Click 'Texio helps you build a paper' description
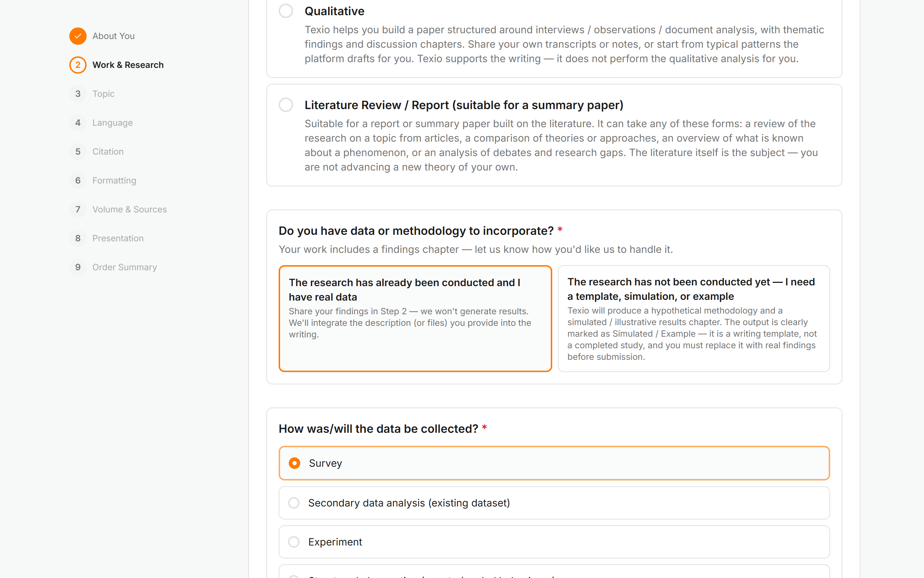This screenshot has height=578, width=924. tap(565, 44)
